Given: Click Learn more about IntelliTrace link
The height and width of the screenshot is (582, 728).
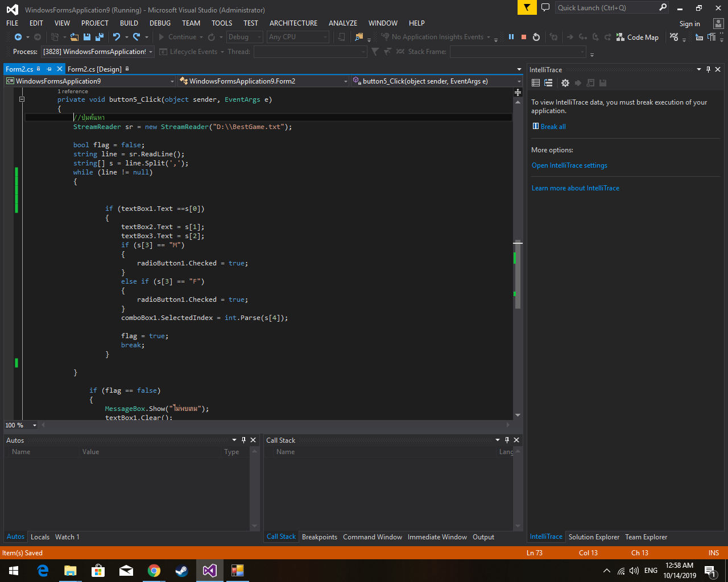Looking at the screenshot, I should pyautogui.click(x=576, y=188).
